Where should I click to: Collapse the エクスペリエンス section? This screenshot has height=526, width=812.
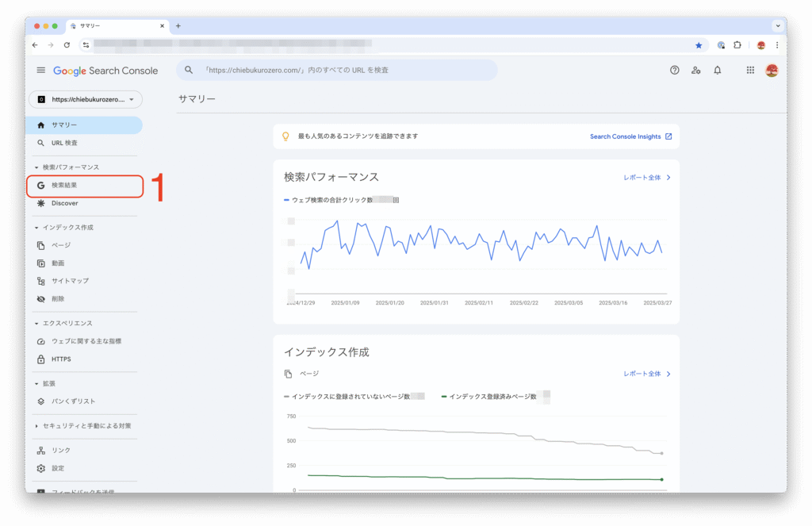(36, 324)
